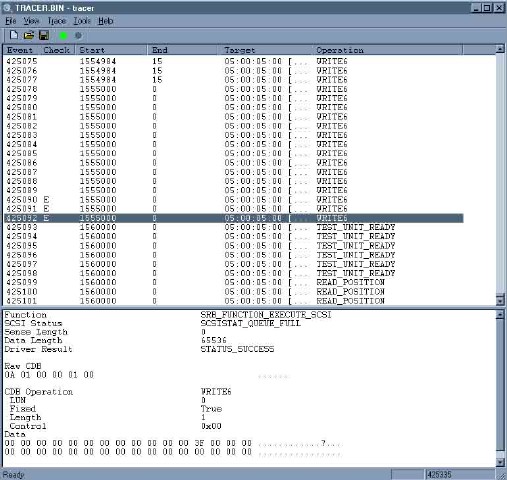Click the status bar value 425335
The width and height of the screenshot is (507, 480).
click(x=439, y=474)
